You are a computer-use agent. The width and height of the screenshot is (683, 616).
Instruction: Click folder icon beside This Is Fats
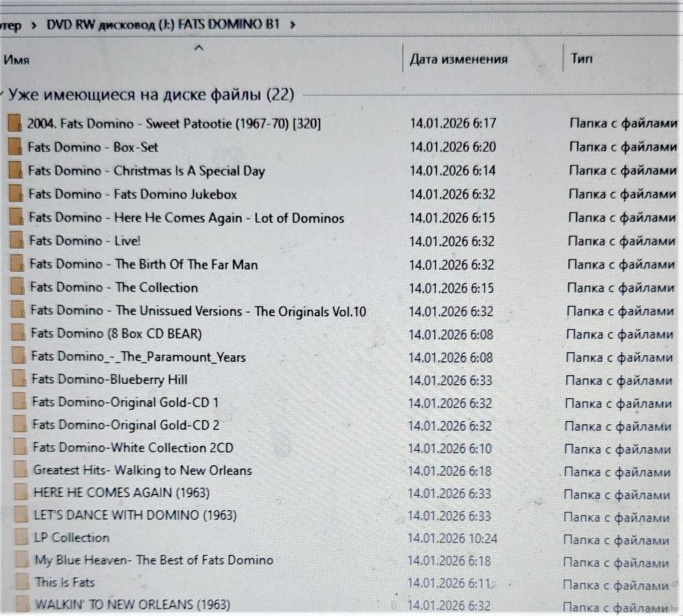[x=23, y=583]
